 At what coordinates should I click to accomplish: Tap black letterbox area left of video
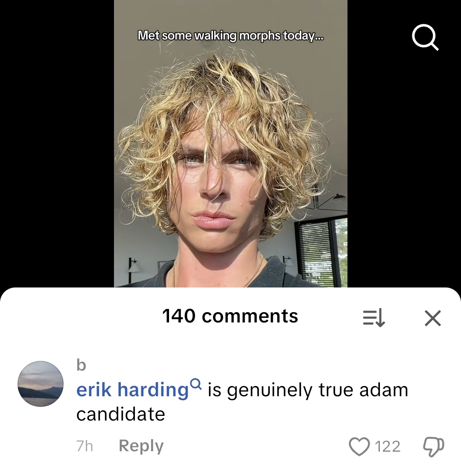(57, 143)
